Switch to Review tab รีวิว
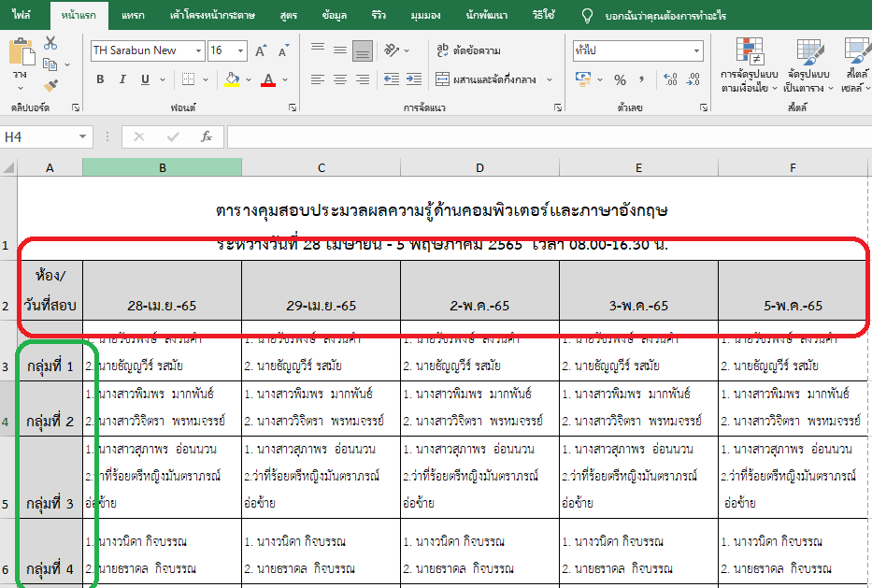 tap(379, 15)
